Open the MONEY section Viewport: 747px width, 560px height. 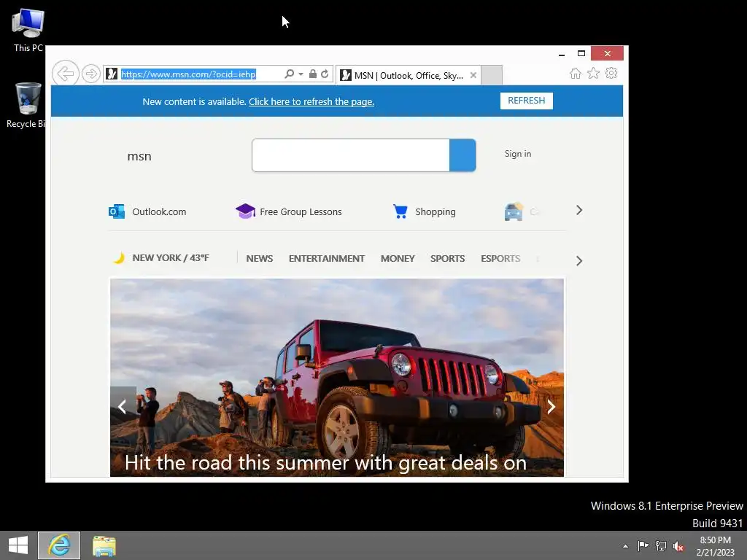click(x=398, y=258)
